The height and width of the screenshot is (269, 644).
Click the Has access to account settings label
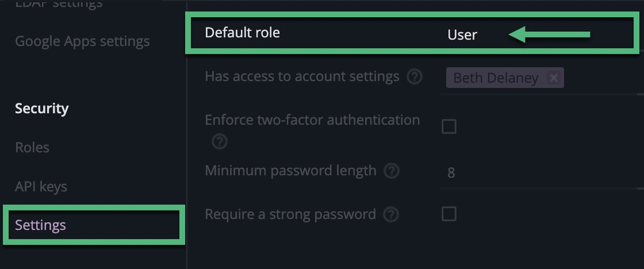point(302,76)
